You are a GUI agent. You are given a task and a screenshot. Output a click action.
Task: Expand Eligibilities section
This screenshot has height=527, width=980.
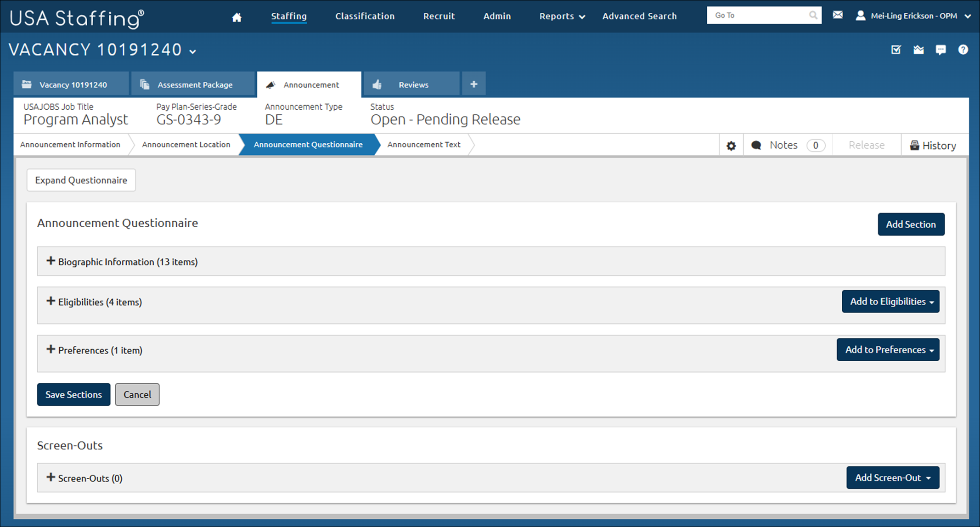51,301
